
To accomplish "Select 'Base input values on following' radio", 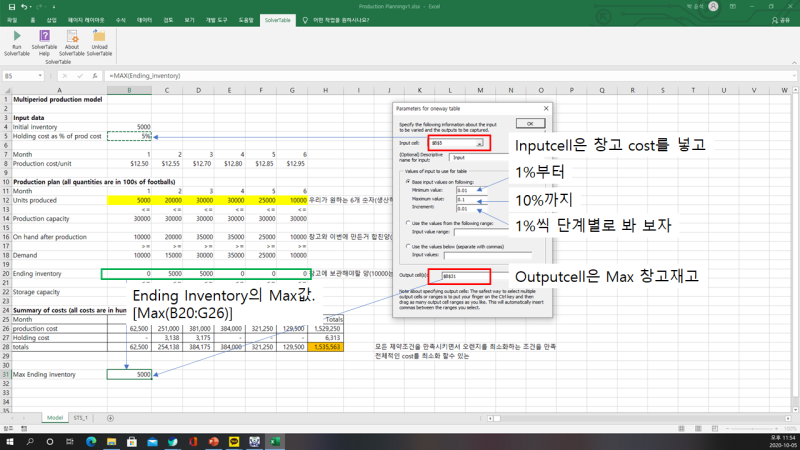I will pyautogui.click(x=408, y=182).
